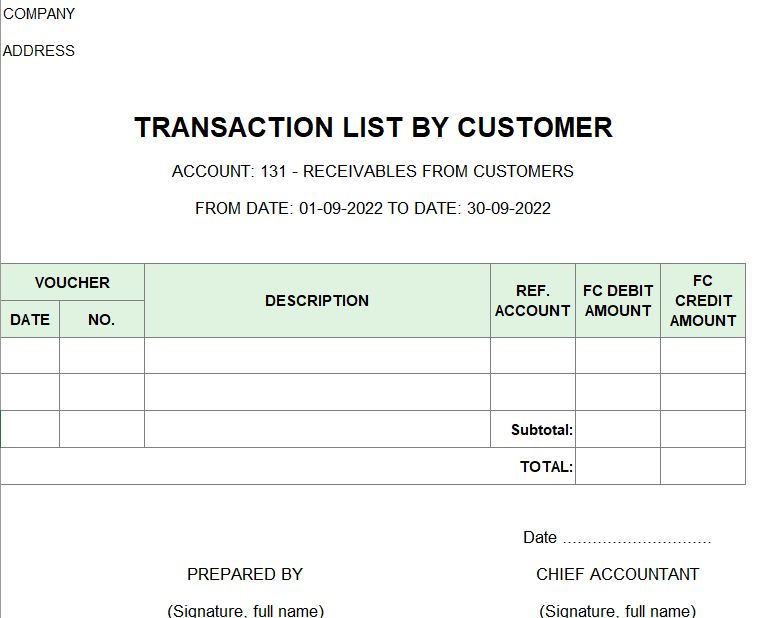Select the REF. ACCOUNT header cell
Screen dimensions: 758x618
click(x=533, y=301)
